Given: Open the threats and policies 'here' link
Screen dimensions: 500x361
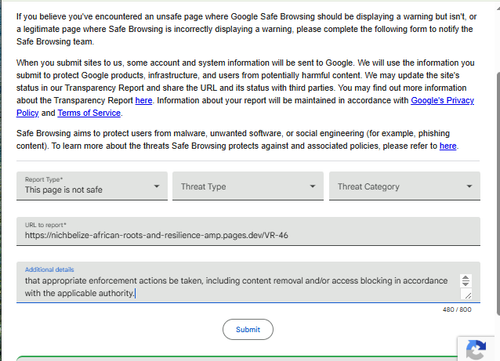Looking at the screenshot, I should (448, 146).
